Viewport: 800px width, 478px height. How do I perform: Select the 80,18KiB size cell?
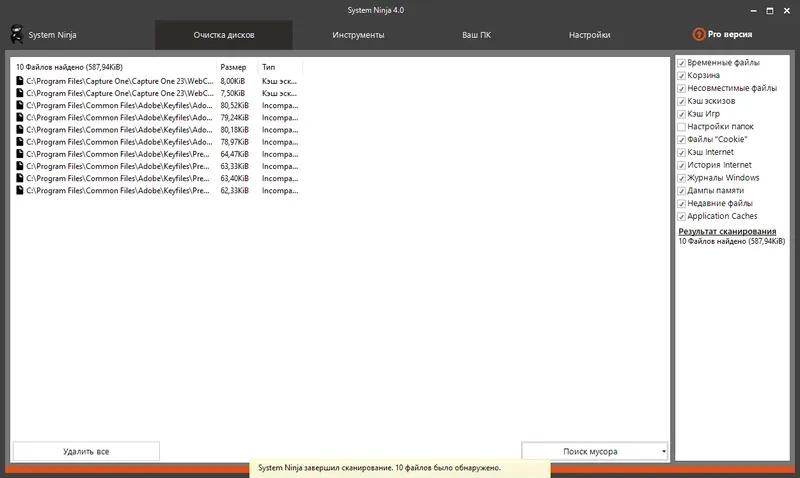pyautogui.click(x=235, y=130)
